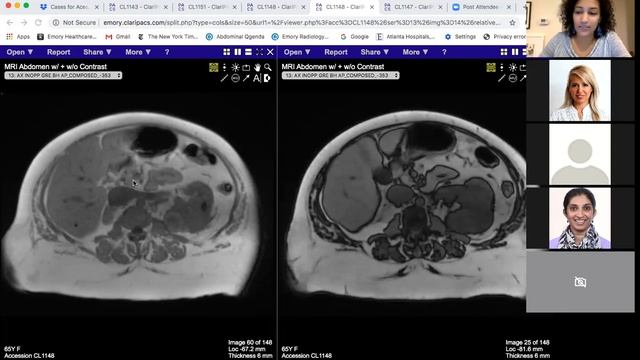Open the series thumbnails icon in left viewer

click(x=213, y=67)
